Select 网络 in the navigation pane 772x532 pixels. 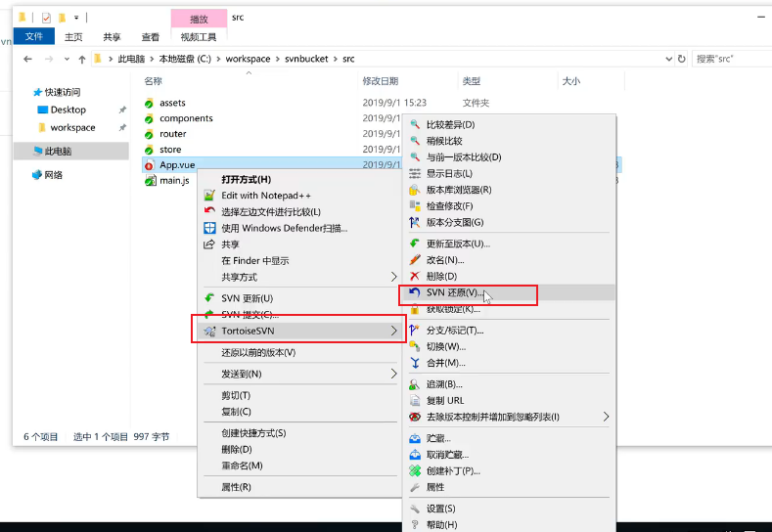tap(48, 175)
